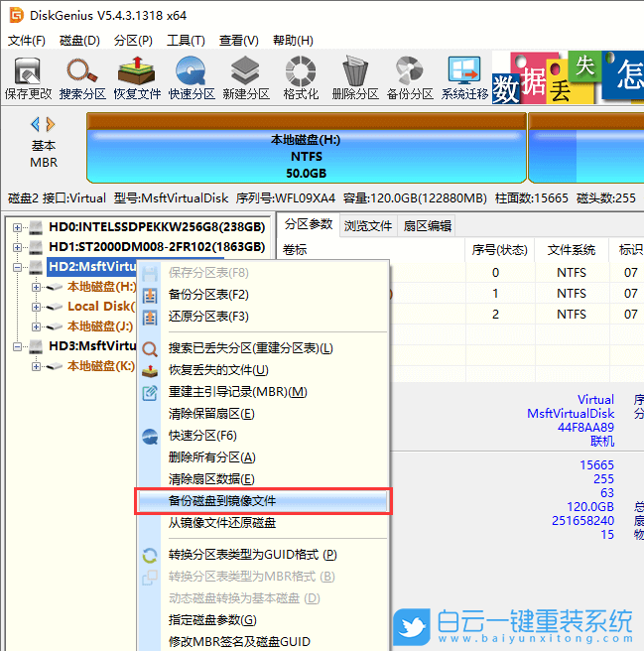Viewport: 644px width, 651px height.
Task: Expand the HD1 ST2000DM008 tree node
Action: [17, 247]
